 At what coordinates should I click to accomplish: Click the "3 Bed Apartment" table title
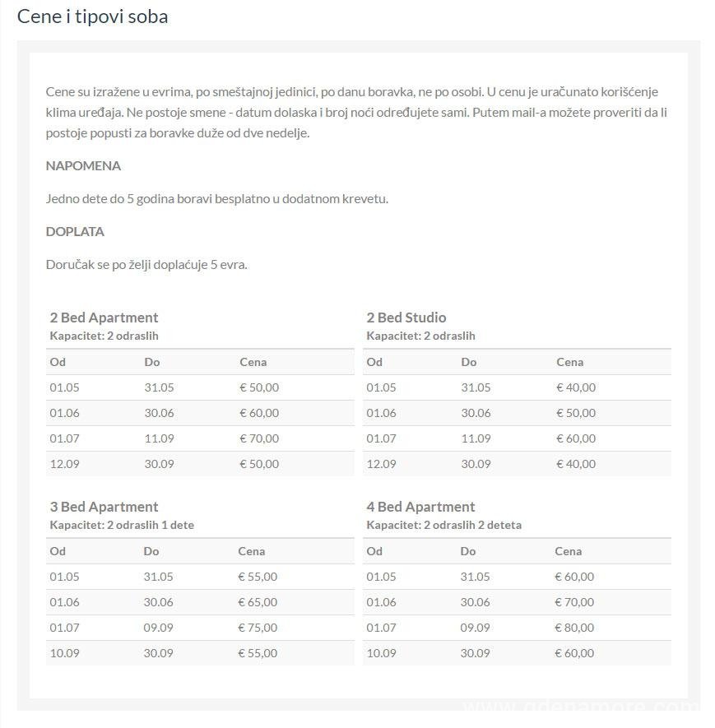pyautogui.click(x=104, y=507)
